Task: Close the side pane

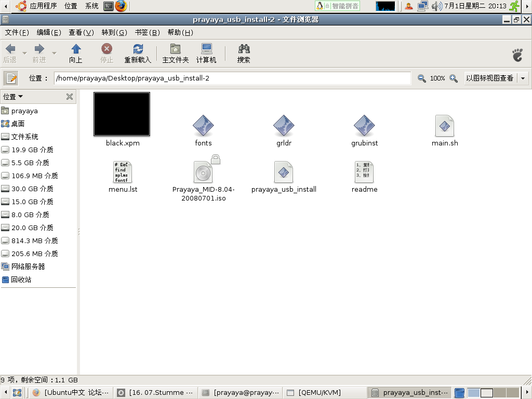Action: point(70,97)
